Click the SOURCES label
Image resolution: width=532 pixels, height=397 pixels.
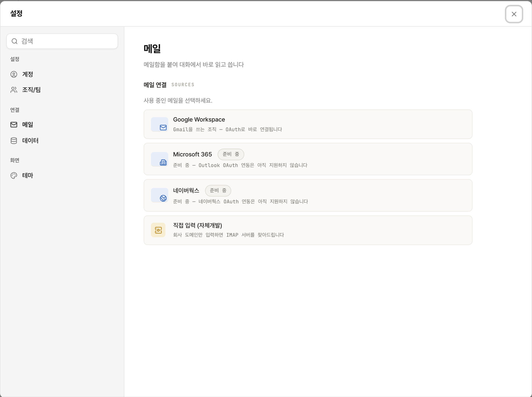[x=183, y=85]
